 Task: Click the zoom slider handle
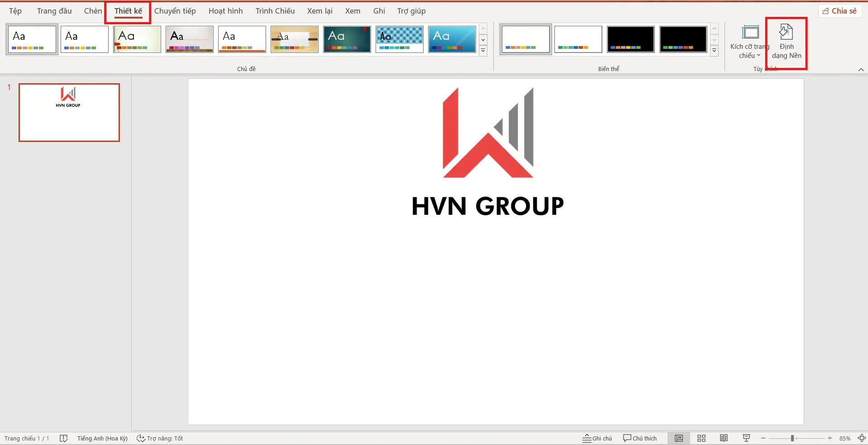pos(792,438)
